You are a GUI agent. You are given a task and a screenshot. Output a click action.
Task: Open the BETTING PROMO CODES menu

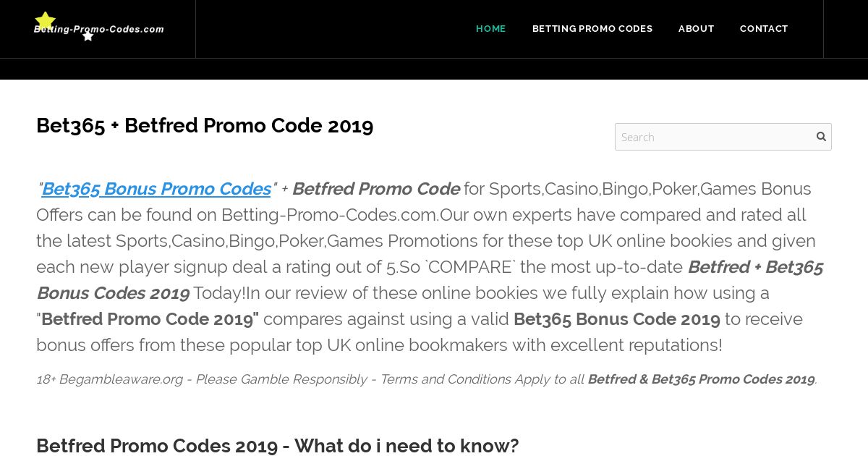(592, 29)
